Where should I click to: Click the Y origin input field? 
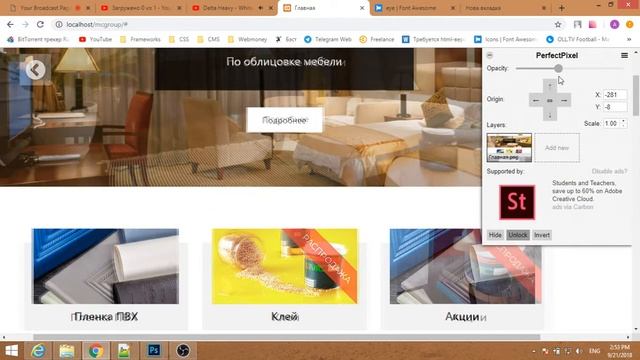tap(615, 107)
